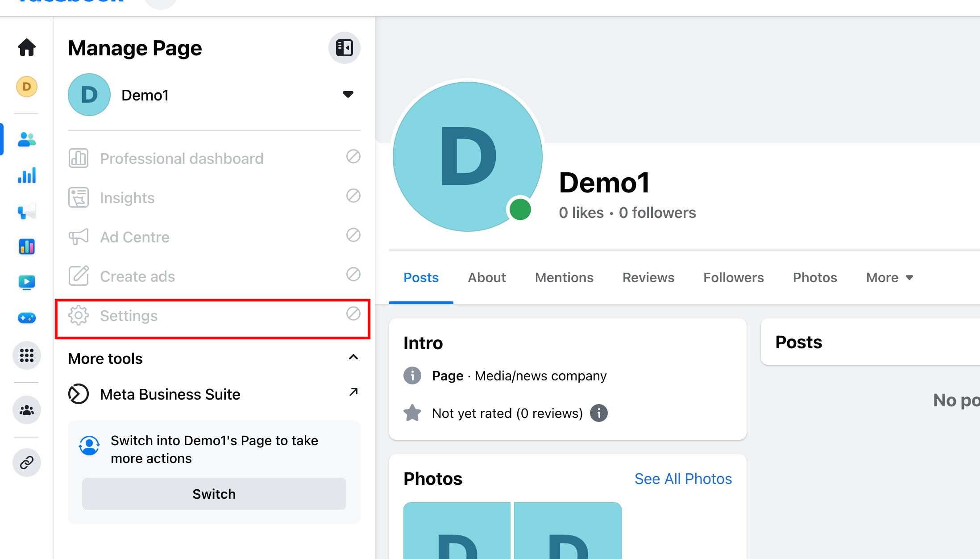980x559 pixels.
Task: Click the 0 likes link
Action: 581,213
